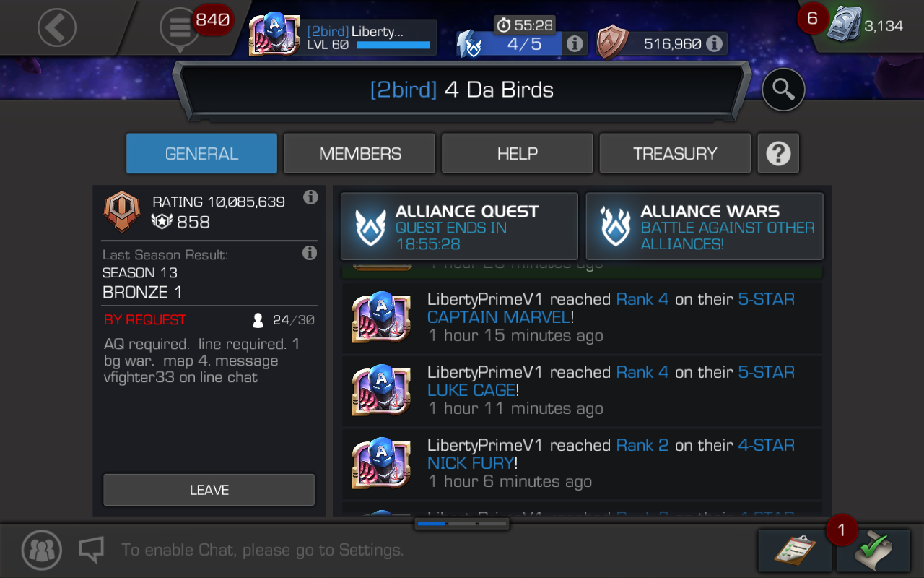
Task: Open the question mark help icon
Action: click(x=778, y=153)
